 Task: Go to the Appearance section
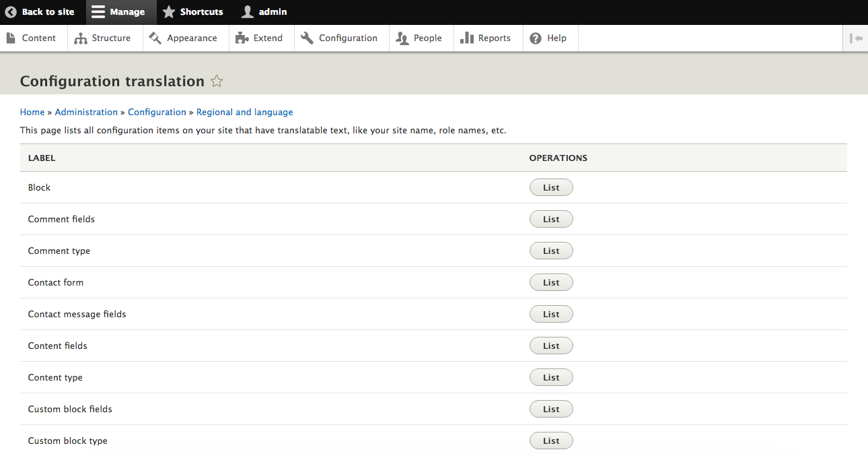point(184,38)
